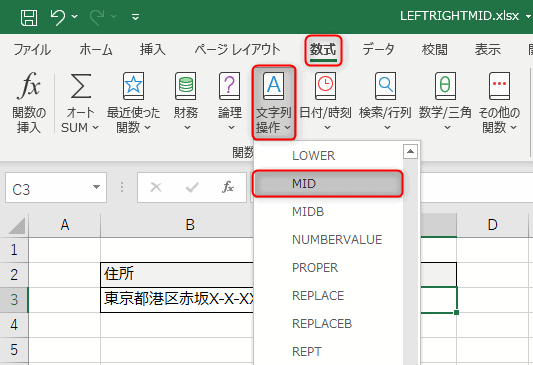Viewport: 533px width, 365px height.
Task: Open the 関数の挿入 fx function wizard
Action: click(x=29, y=103)
